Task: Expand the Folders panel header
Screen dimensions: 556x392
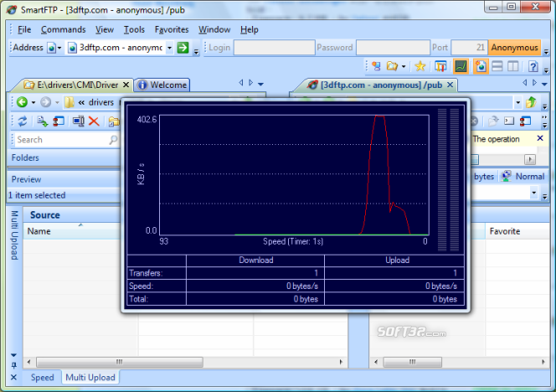Action: (64, 157)
